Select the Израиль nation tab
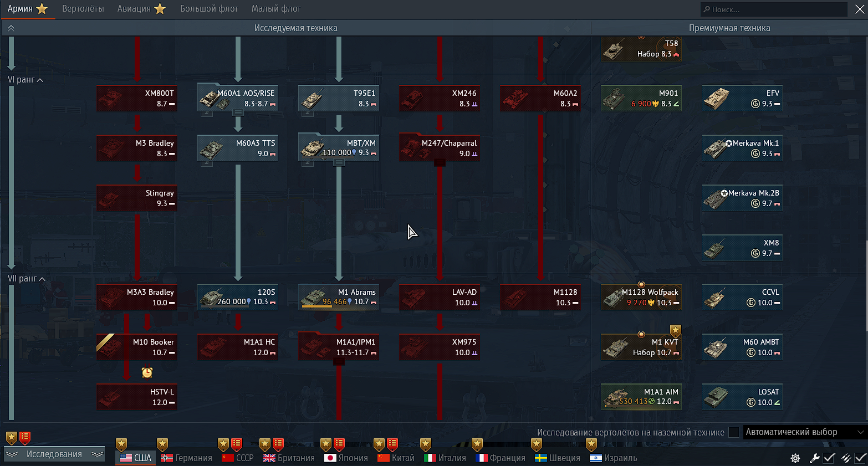The image size is (868, 466). [614, 458]
